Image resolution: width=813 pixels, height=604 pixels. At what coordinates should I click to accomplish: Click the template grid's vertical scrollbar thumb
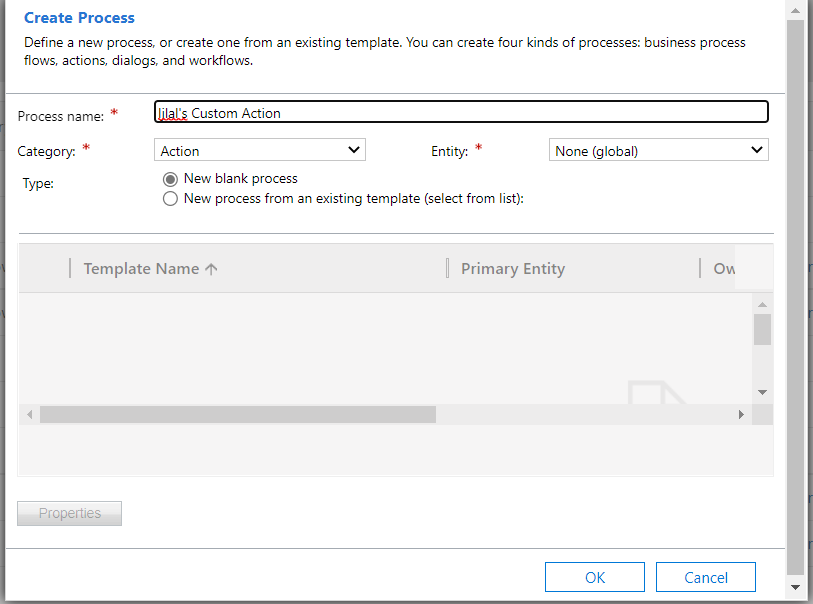pyautogui.click(x=762, y=329)
